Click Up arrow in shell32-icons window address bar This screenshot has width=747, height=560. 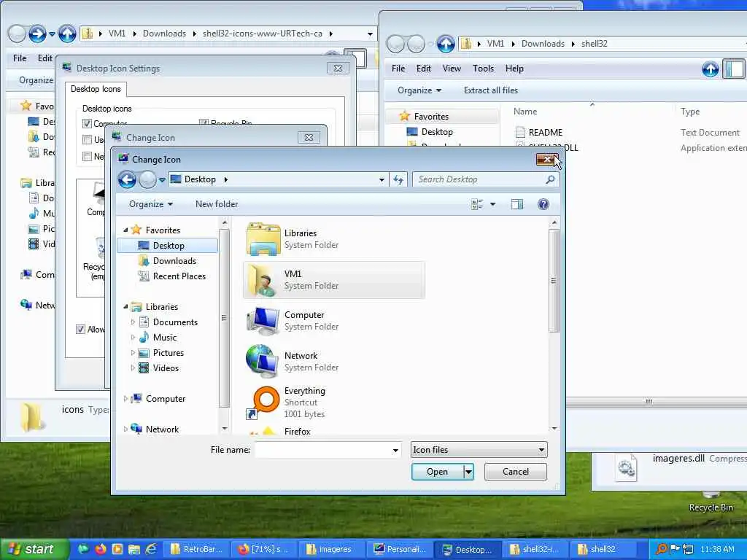coord(67,34)
